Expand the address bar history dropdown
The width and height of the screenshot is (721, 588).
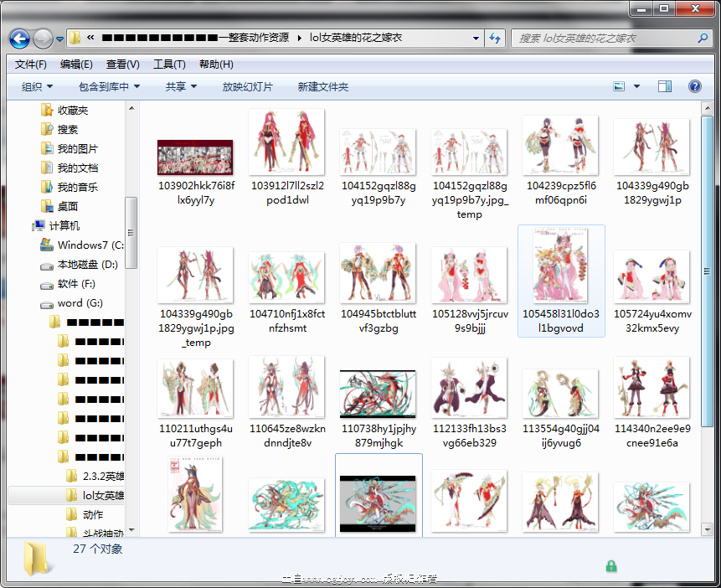476,39
